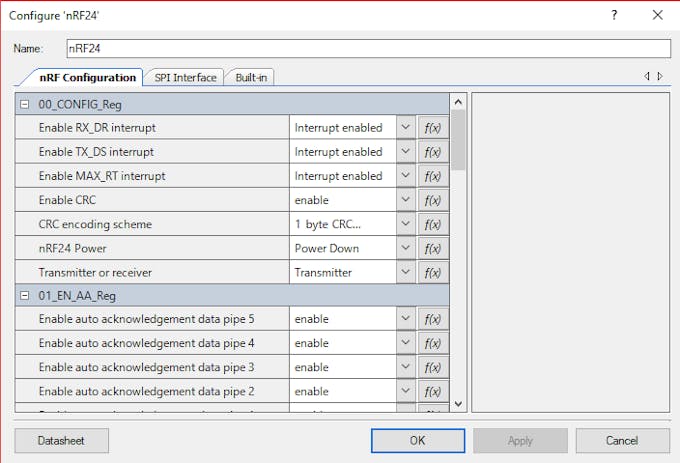The image size is (680, 463).
Task: Click f(x) button for Enable MAX_RT interrupt
Action: point(433,176)
